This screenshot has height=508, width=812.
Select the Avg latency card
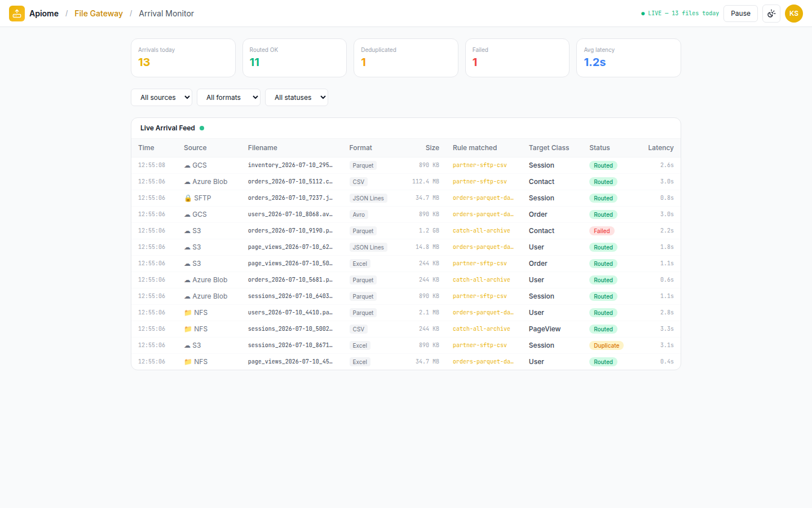point(629,58)
